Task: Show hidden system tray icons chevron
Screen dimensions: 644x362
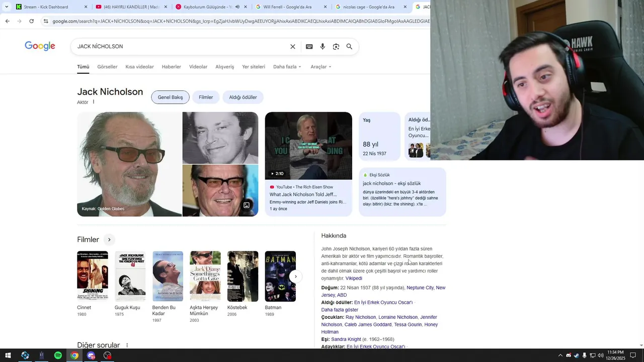Action: [560, 355]
